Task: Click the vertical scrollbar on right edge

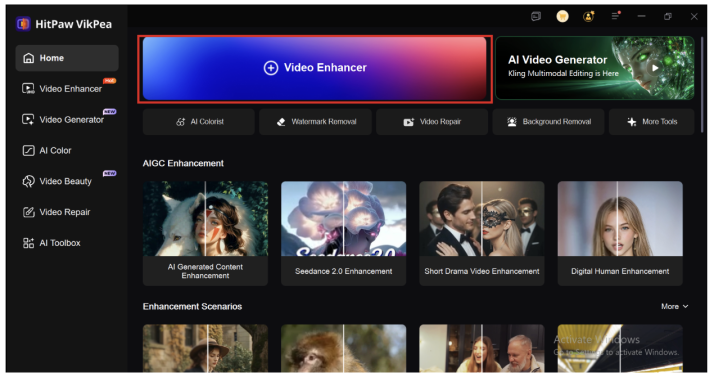Action: [x=703, y=84]
